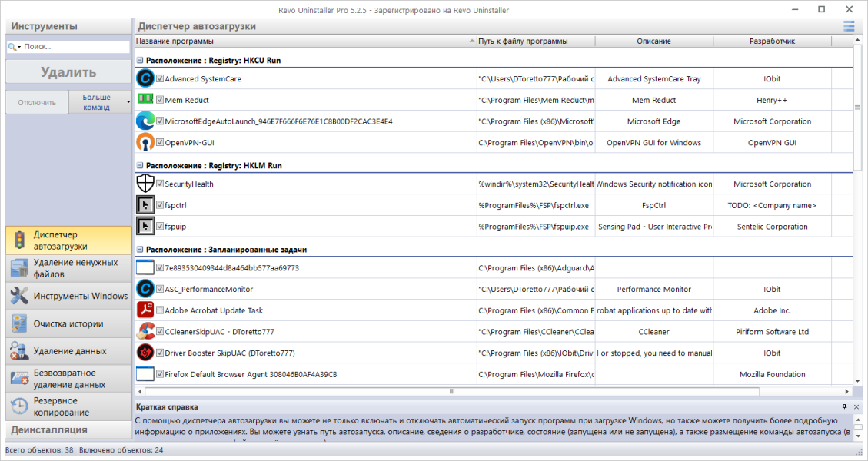This screenshot has height=461, width=868.
Task: Click the fspctrl cursor icon
Action: (145, 205)
